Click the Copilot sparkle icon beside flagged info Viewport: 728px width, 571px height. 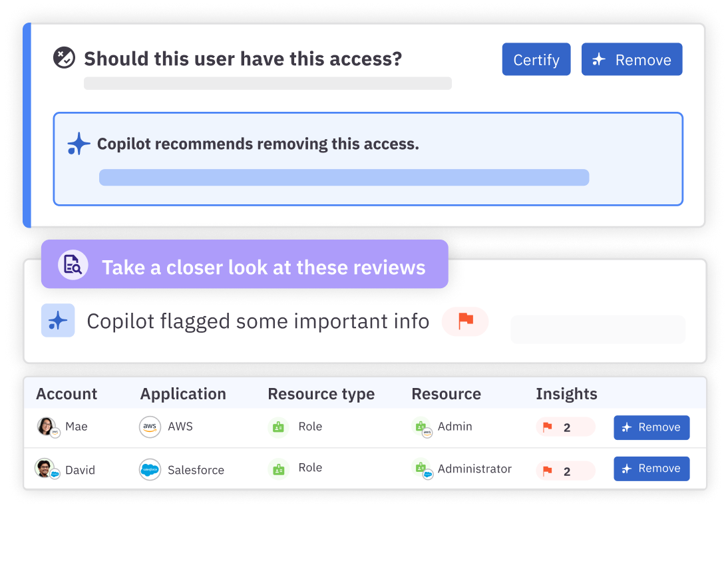(58, 321)
